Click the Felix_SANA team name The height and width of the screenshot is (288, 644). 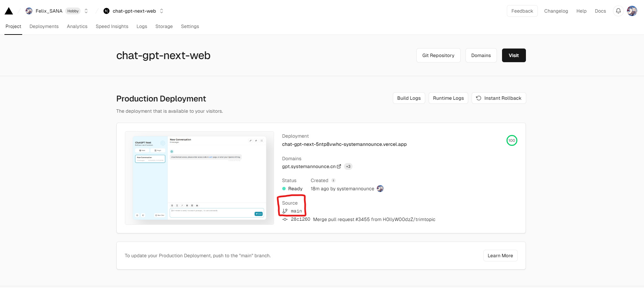(49, 11)
